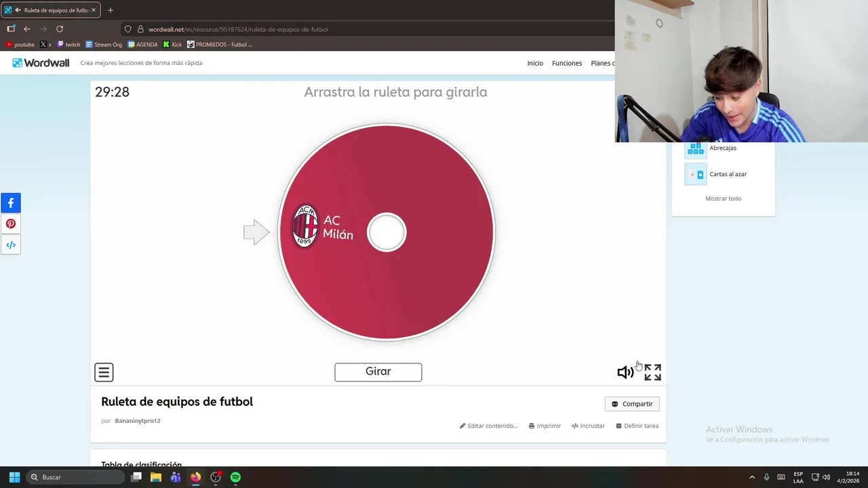Open File Explorer from taskbar

(x=156, y=477)
